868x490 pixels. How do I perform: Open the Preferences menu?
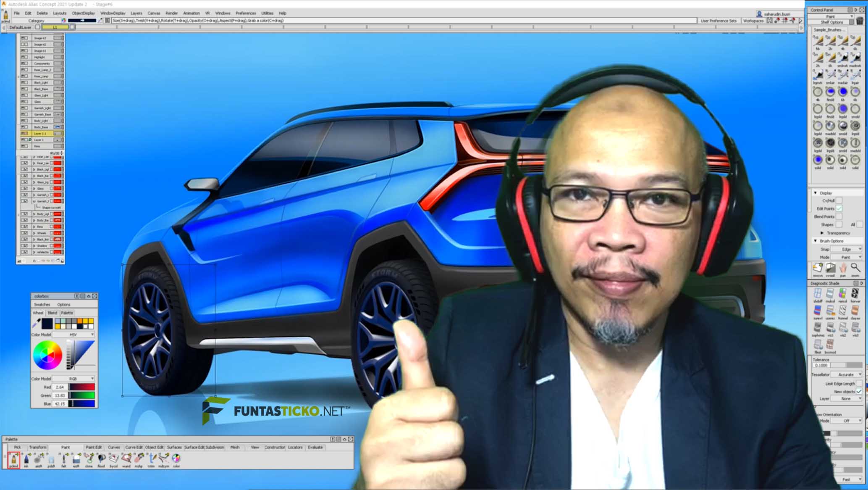click(x=246, y=13)
